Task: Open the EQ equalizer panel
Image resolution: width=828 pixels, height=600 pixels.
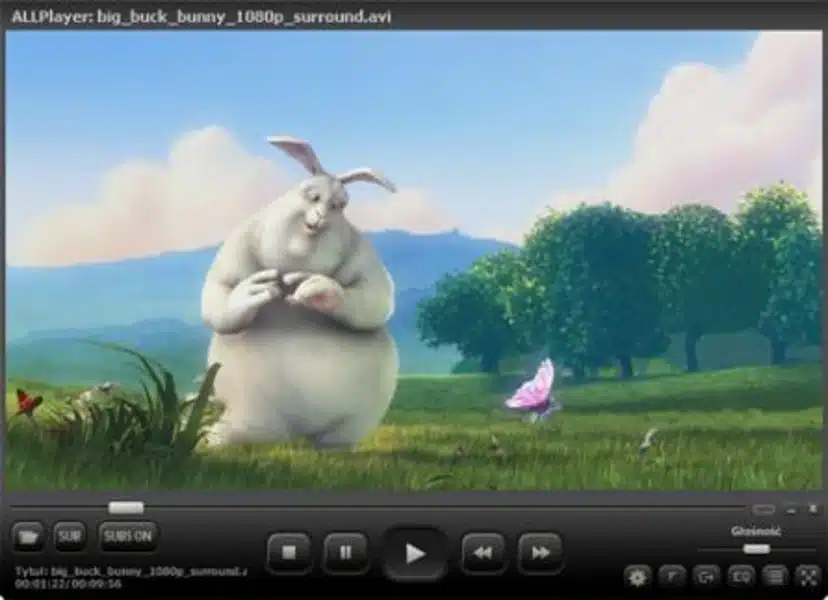Action: pos(740,577)
